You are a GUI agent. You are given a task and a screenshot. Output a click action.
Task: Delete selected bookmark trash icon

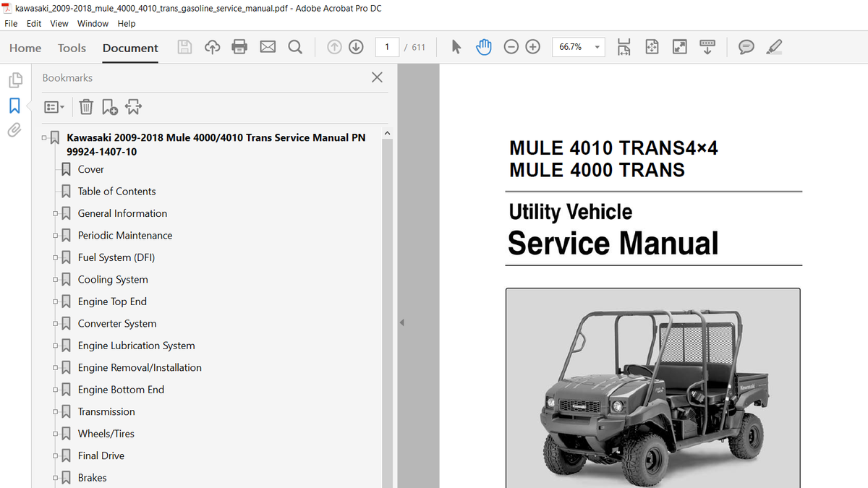tap(86, 107)
